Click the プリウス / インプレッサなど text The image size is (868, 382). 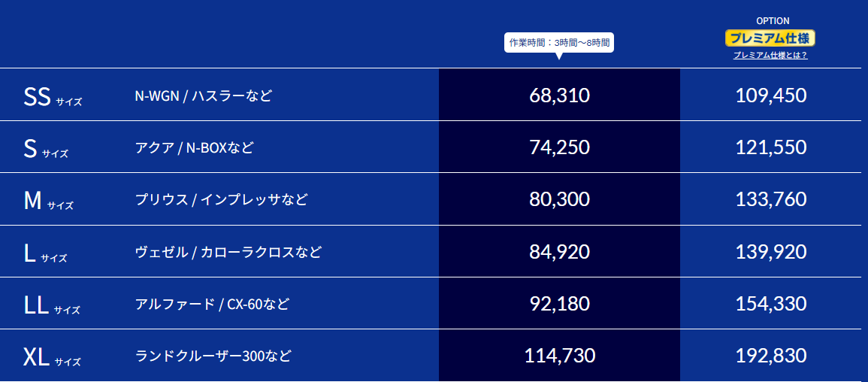pyautogui.click(x=222, y=200)
